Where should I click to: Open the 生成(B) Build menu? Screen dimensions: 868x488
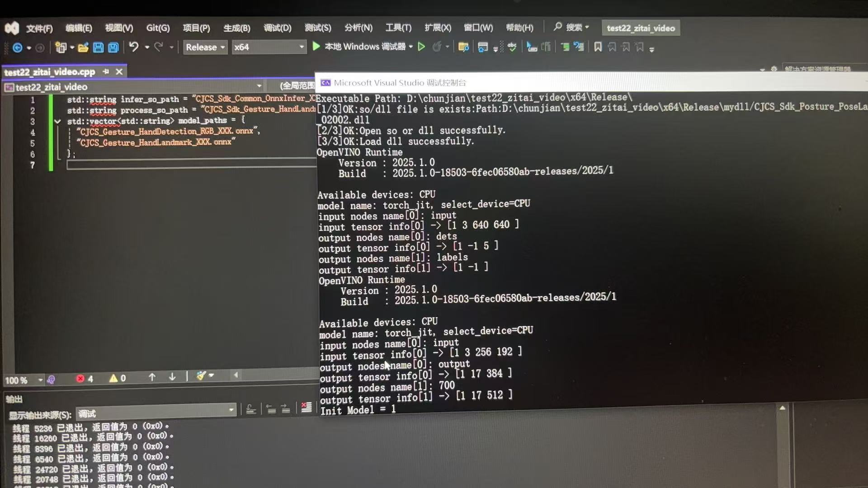click(x=236, y=28)
